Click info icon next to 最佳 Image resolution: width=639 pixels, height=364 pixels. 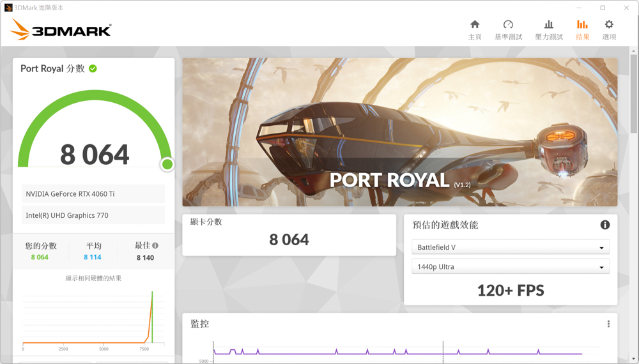[x=155, y=245]
